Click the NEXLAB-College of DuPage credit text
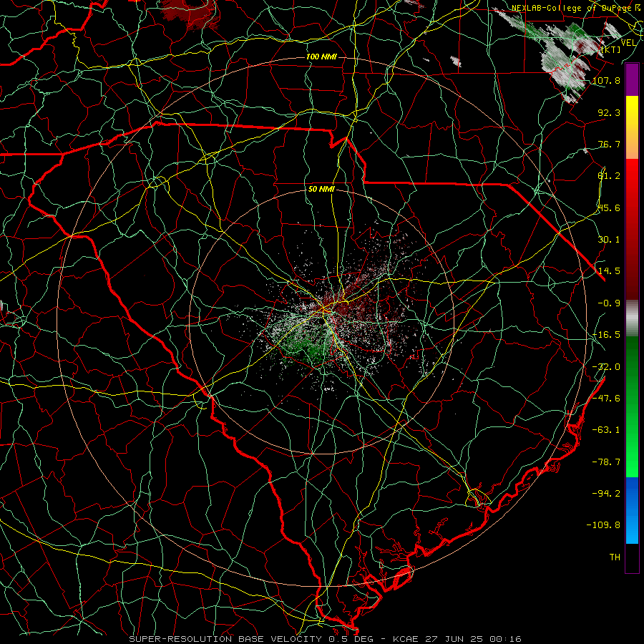The image size is (644, 644). pos(571,8)
